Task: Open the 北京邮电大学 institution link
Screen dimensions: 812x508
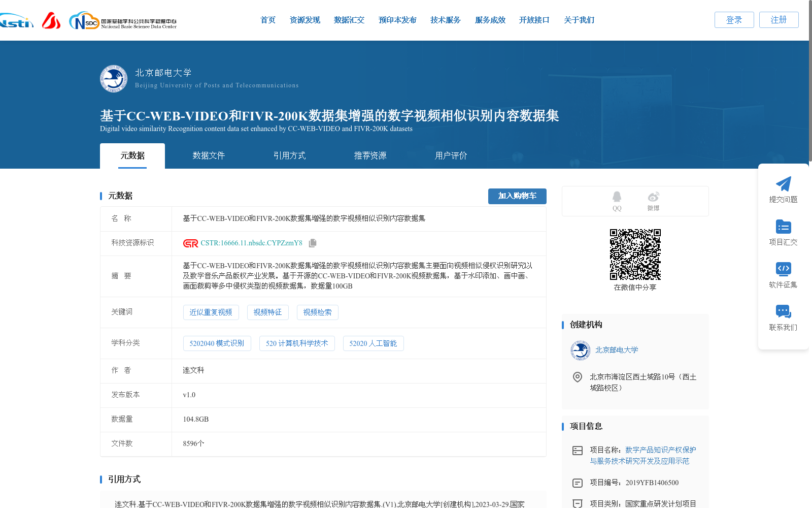Action: (x=617, y=350)
